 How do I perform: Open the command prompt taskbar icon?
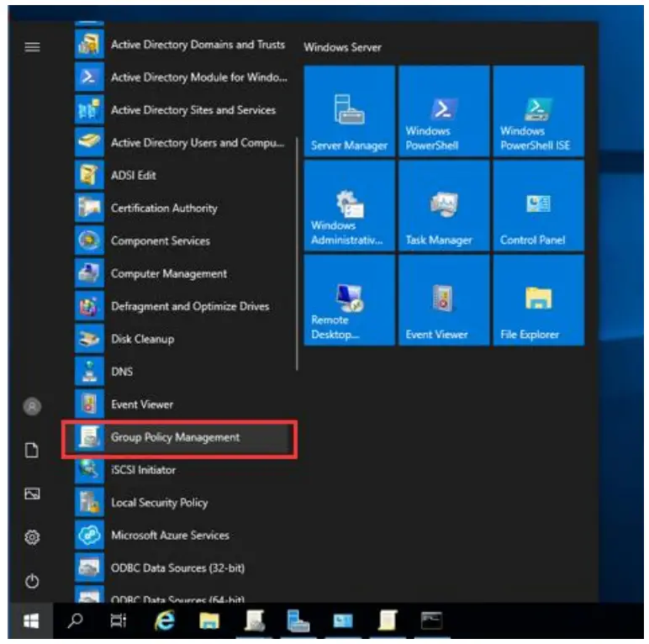coord(432,620)
